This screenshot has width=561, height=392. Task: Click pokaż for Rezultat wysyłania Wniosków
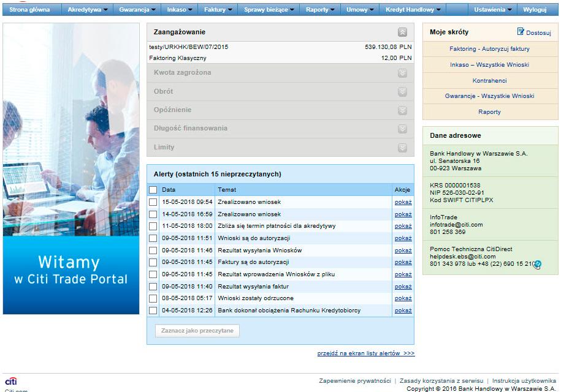403,251
